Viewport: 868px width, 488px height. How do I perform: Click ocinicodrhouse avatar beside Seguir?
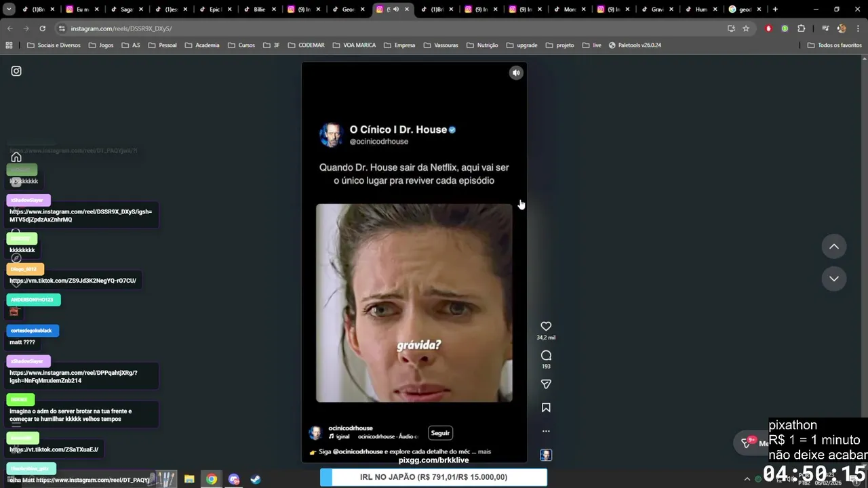315,433
